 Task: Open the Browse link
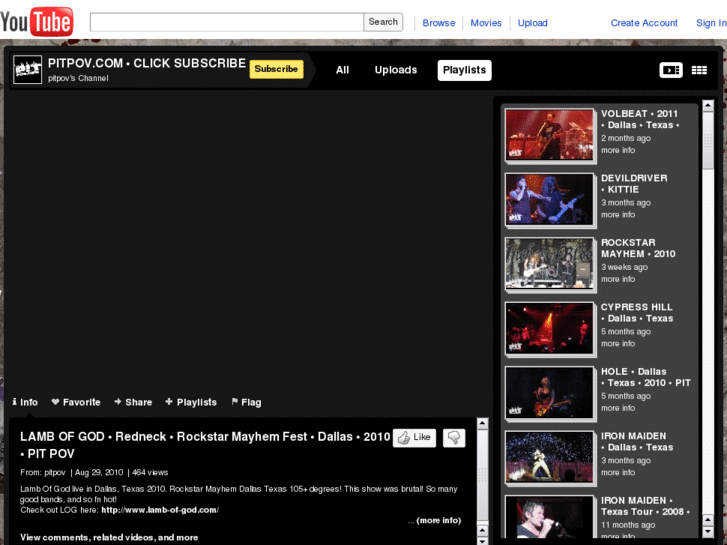(439, 23)
